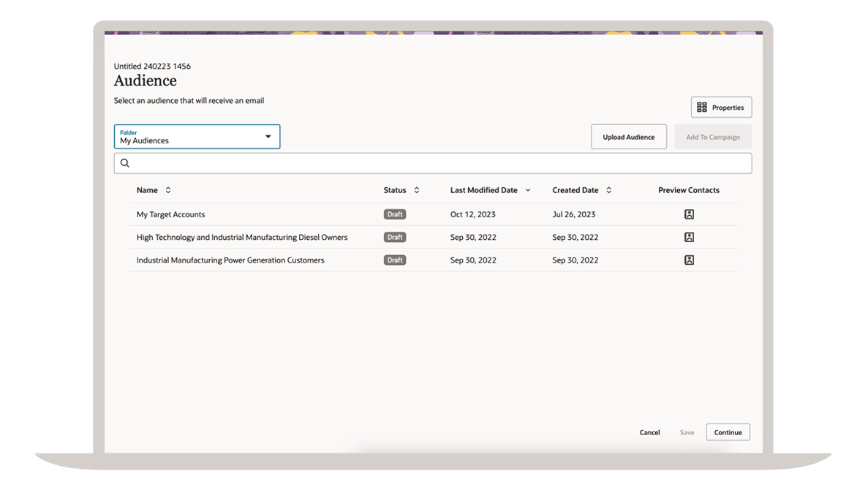The height and width of the screenshot is (490, 868).
Task: Preview contacts for My Target Accounts
Action: (x=688, y=214)
